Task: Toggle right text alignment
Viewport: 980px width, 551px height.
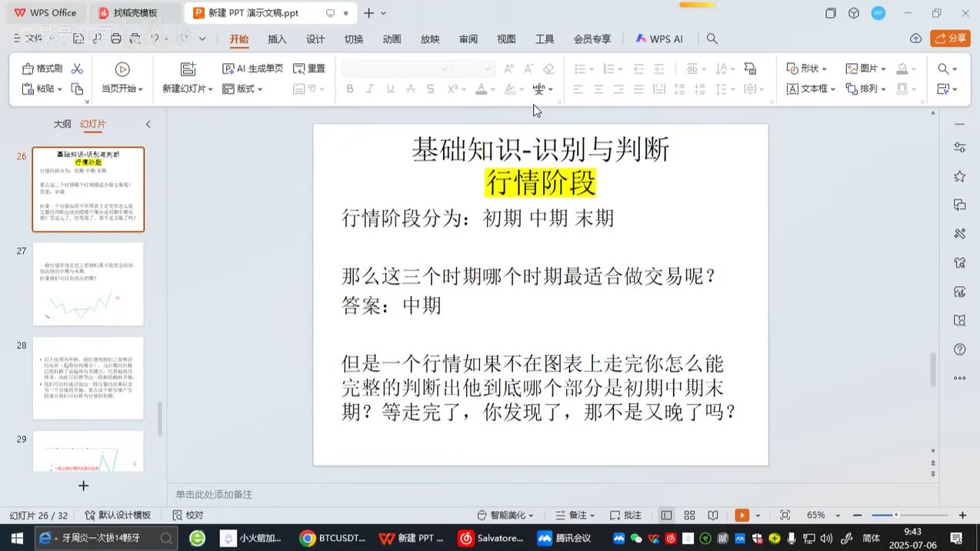Action: [618, 89]
